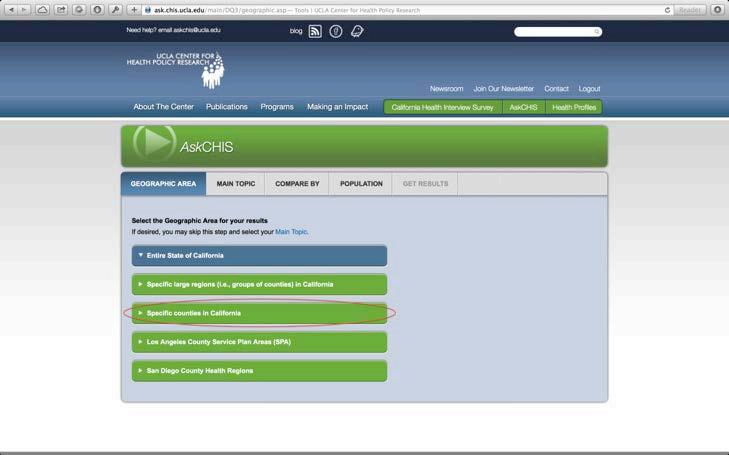Open the Health Profiles green nav button
The height and width of the screenshot is (455, 729).
point(574,107)
